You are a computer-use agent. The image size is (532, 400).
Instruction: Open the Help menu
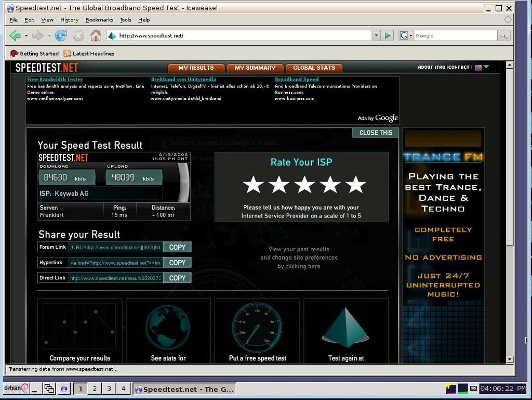144,20
